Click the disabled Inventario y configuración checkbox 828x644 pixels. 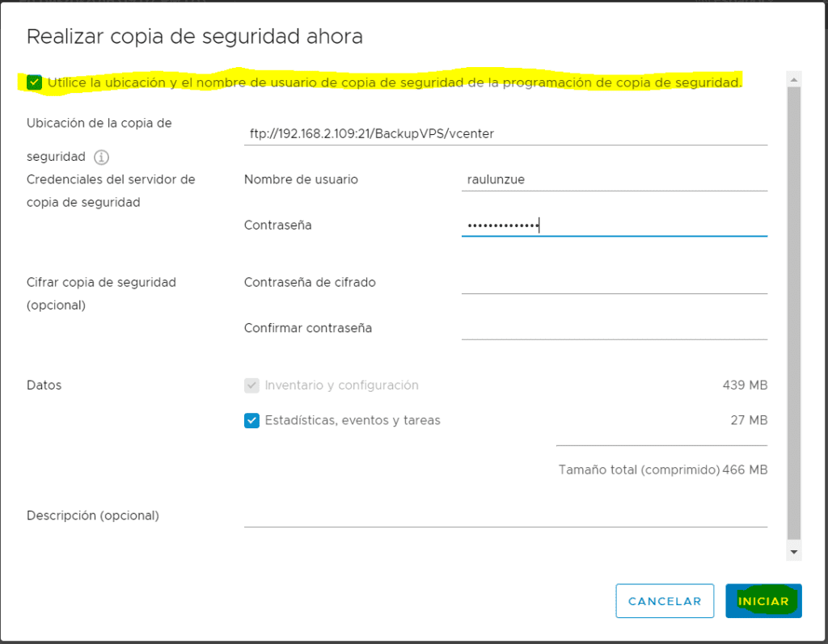pyautogui.click(x=251, y=385)
